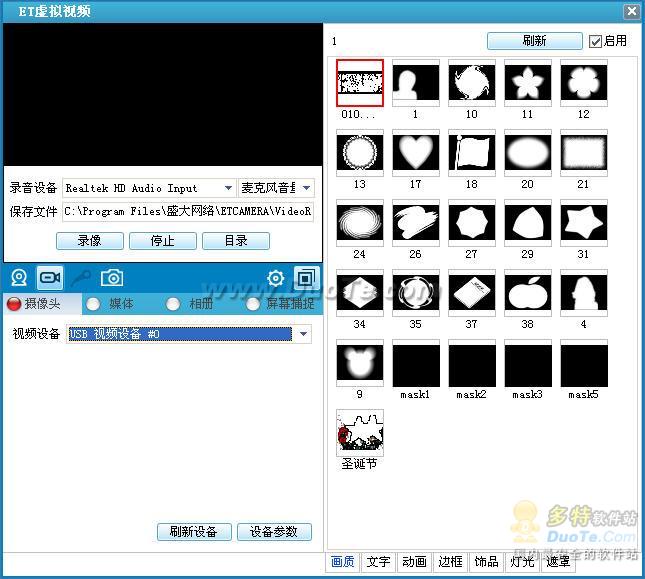
Task: Select the highlighted 010... mask thumbnail
Action: (360, 82)
